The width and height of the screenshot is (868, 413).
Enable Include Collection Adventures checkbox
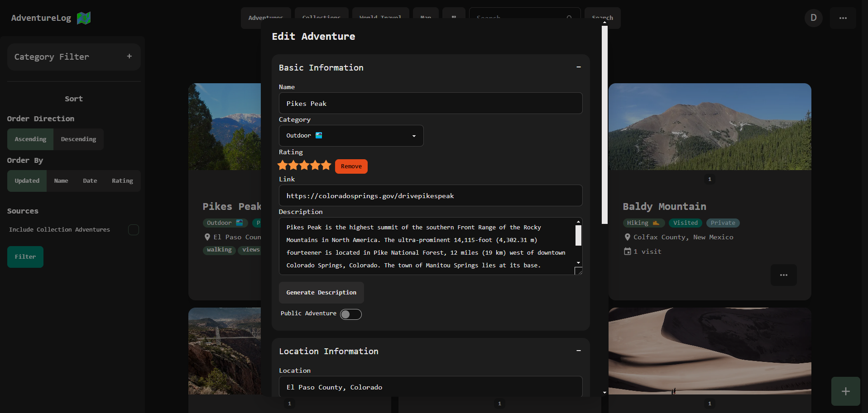tap(133, 230)
